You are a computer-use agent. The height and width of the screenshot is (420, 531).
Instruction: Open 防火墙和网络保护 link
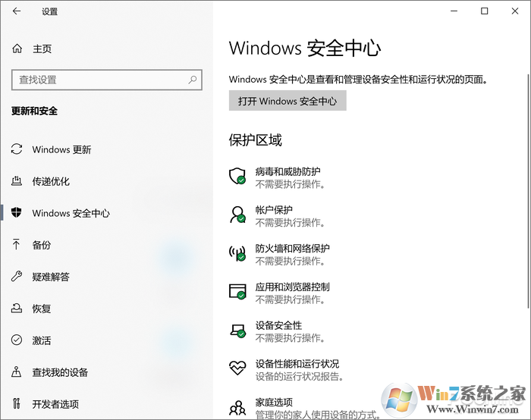point(293,249)
